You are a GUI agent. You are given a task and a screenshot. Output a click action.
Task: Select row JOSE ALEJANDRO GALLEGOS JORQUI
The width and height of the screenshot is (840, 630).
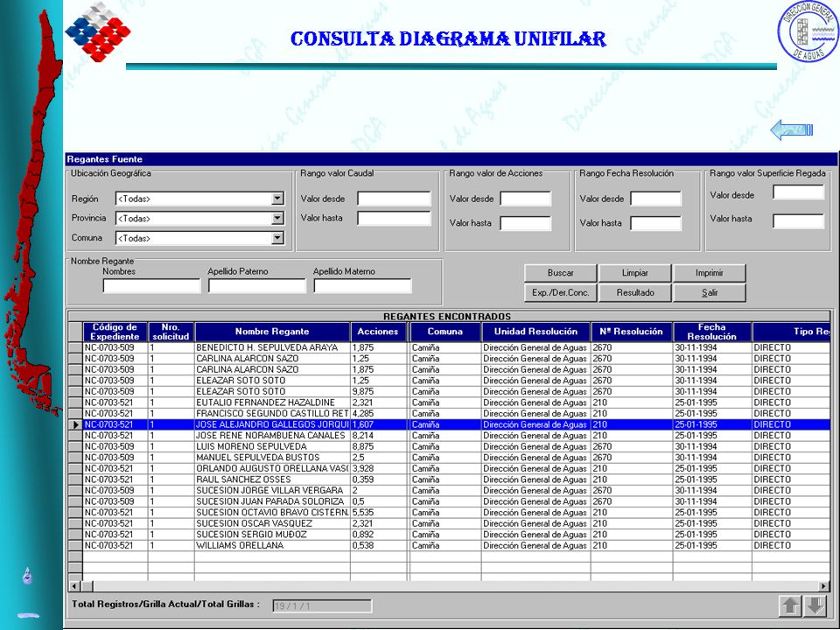[x=450, y=424]
